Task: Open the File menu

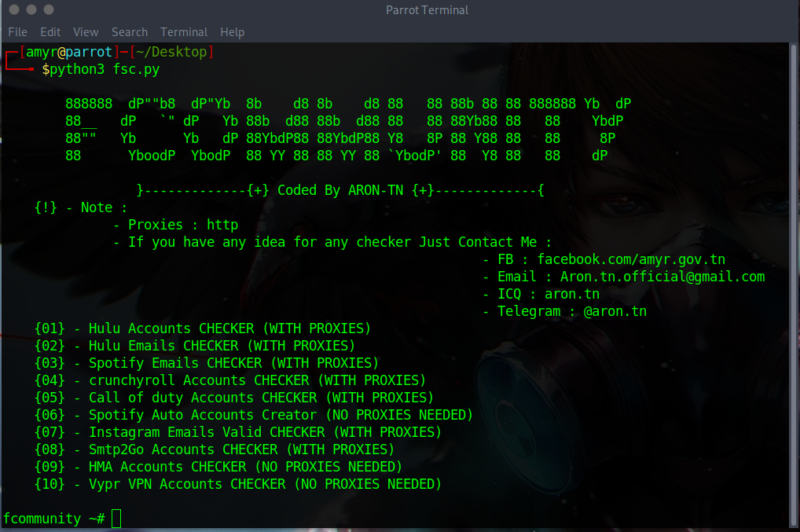Action: [x=18, y=32]
